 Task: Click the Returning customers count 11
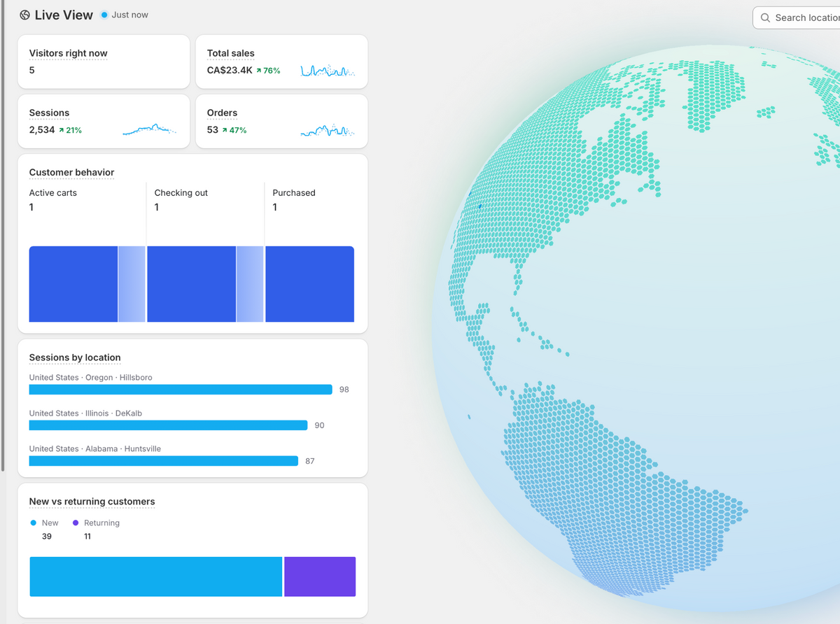tap(87, 537)
